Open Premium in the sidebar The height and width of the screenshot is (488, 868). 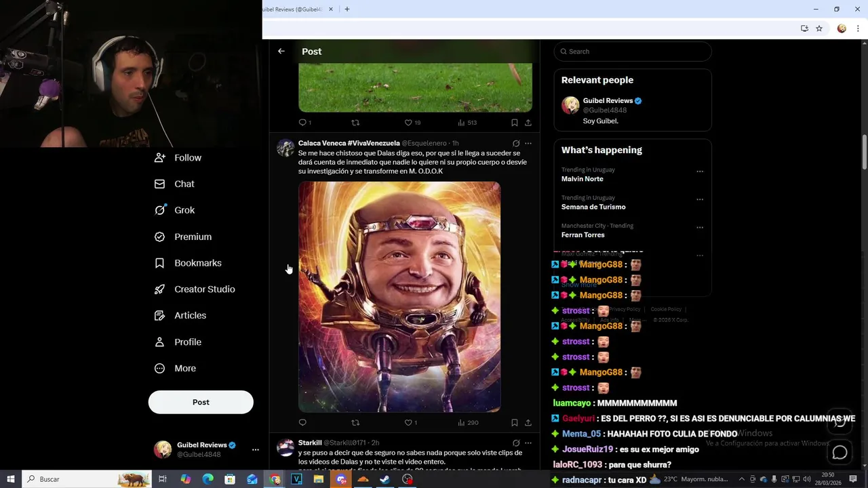[x=183, y=237]
